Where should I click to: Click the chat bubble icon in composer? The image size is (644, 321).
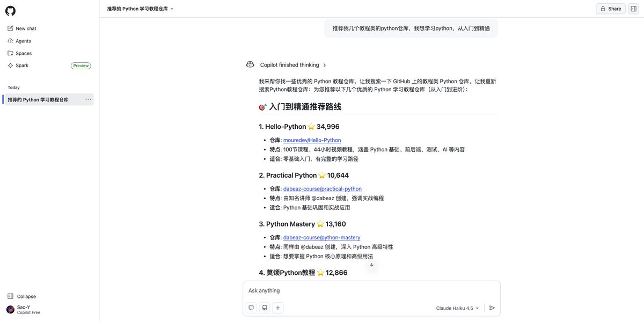pos(251,308)
